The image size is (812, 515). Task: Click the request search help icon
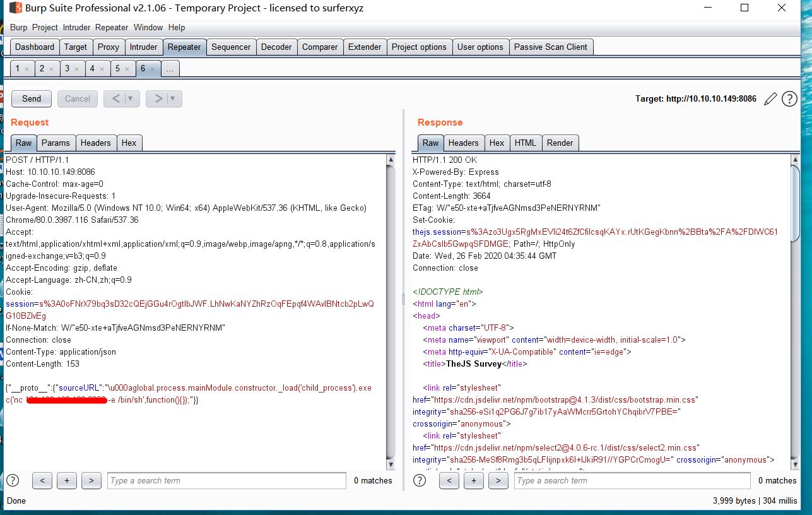(x=13, y=480)
